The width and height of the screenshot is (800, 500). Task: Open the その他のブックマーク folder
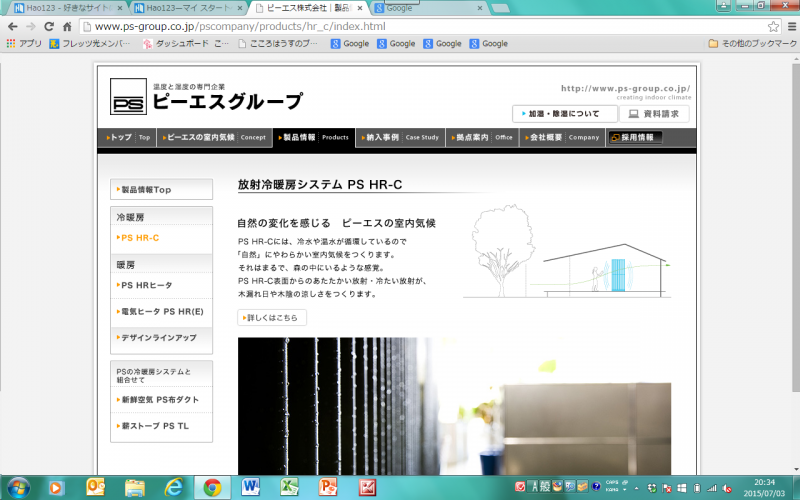point(753,44)
